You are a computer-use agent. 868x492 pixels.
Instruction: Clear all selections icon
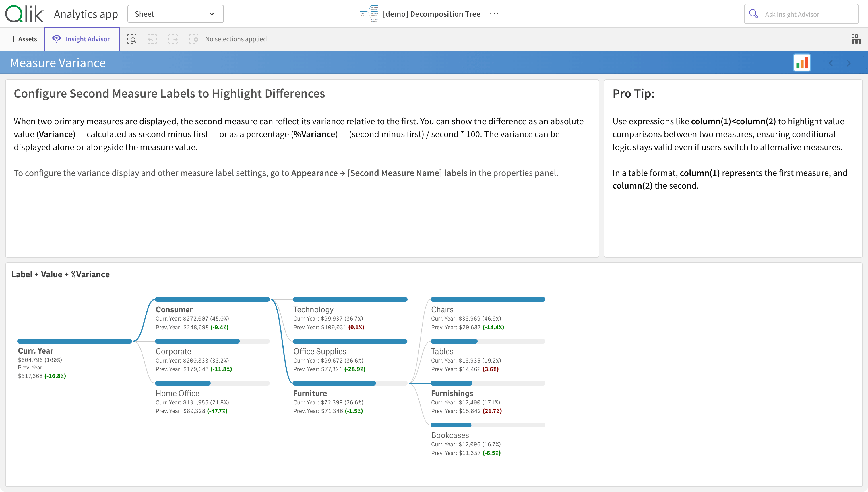[x=193, y=39]
